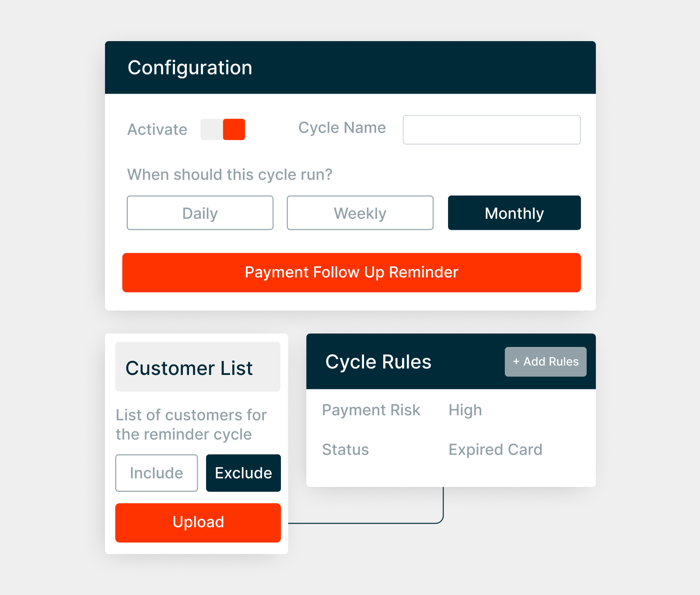
Task: Switch customer list to Exclude
Action: coord(243,473)
